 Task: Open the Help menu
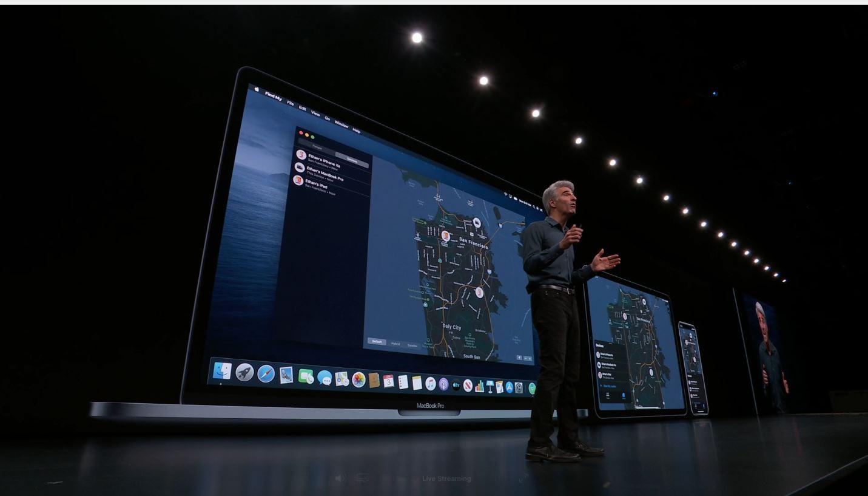[357, 130]
